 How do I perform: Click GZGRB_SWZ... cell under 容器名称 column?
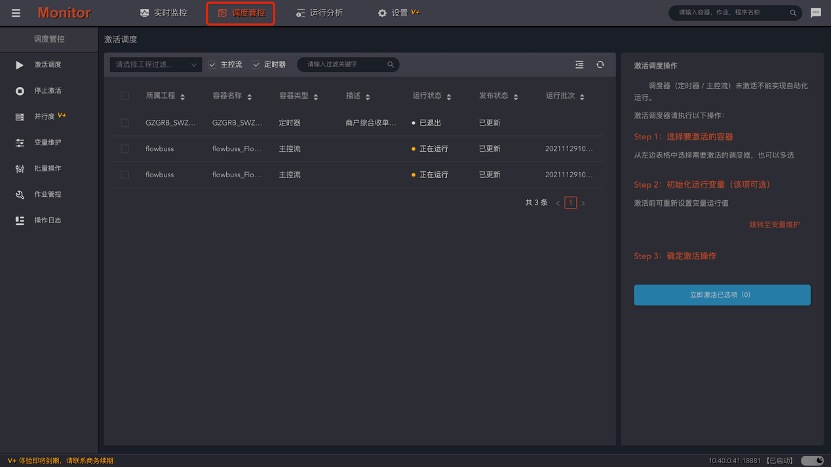click(x=237, y=123)
